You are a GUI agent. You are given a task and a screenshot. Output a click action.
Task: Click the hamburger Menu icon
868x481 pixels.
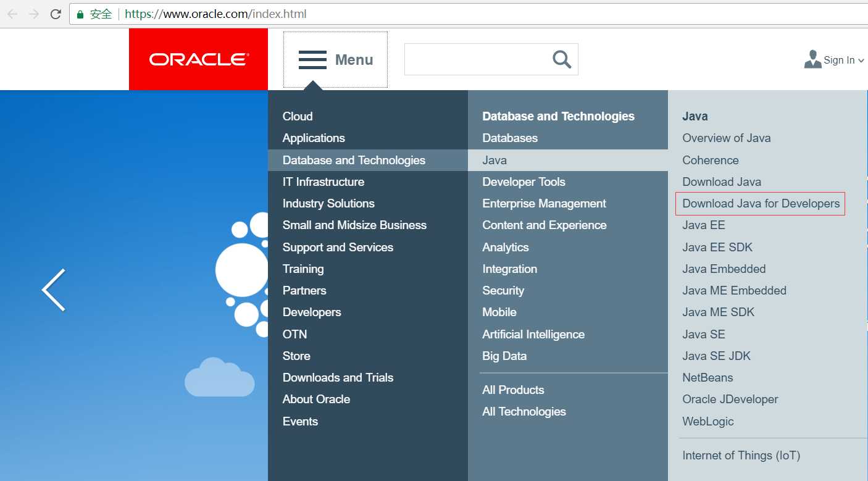[312, 60]
